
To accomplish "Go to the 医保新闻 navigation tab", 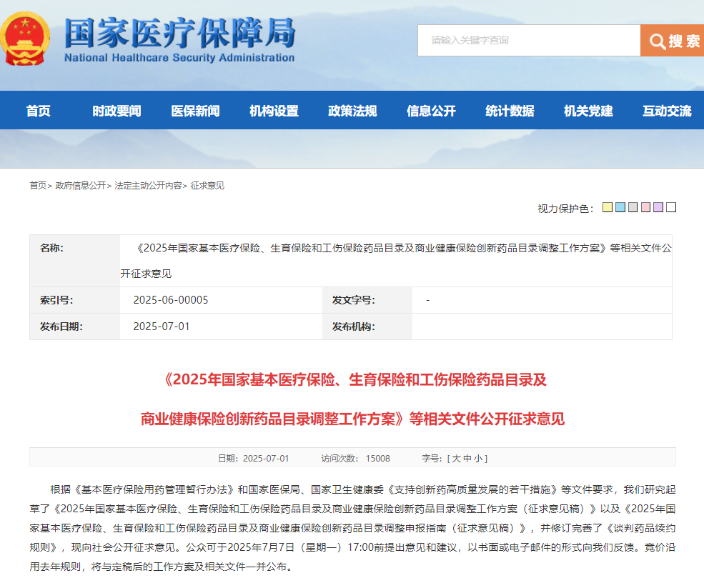I will [x=195, y=111].
